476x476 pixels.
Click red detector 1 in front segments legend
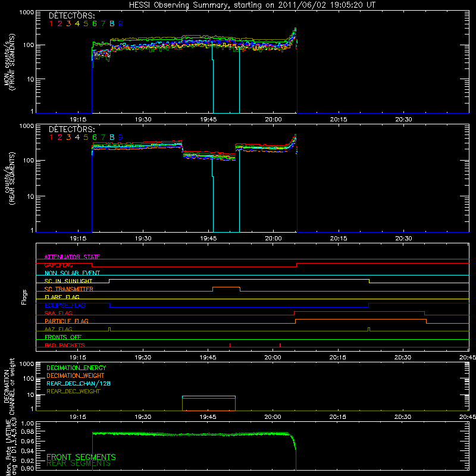[x=51, y=24]
